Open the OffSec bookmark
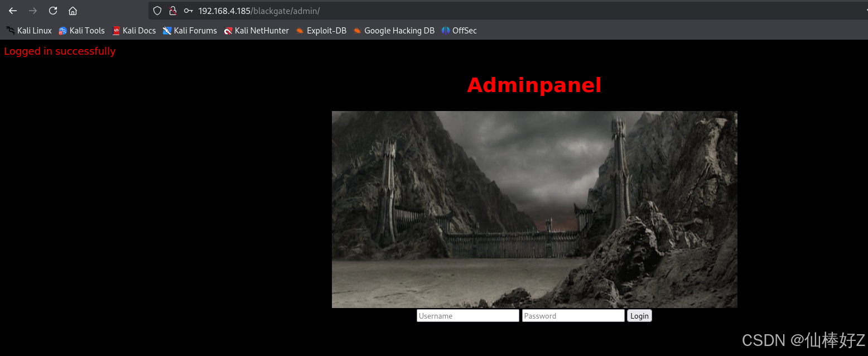 (x=459, y=31)
